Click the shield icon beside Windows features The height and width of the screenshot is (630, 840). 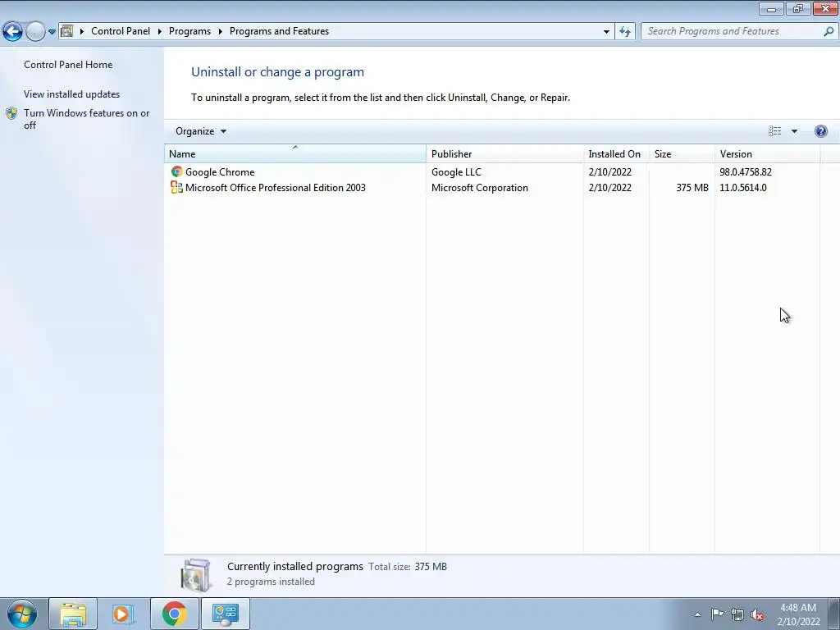click(x=11, y=113)
